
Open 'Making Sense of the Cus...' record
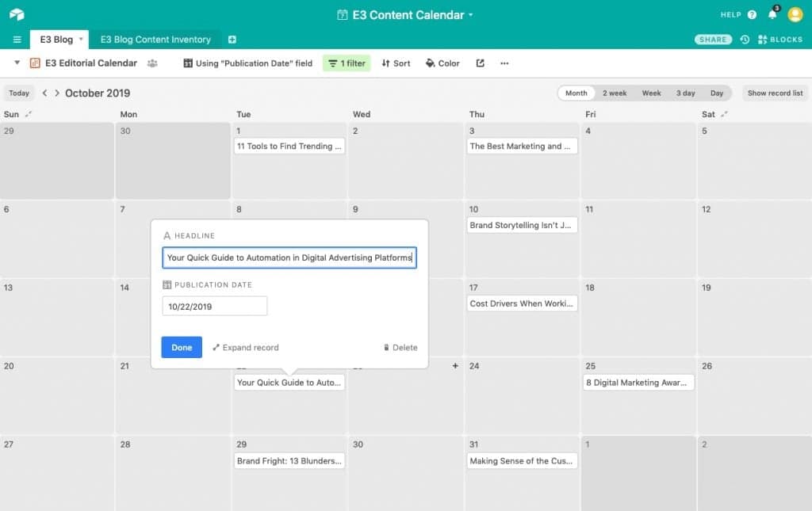click(x=522, y=461)
